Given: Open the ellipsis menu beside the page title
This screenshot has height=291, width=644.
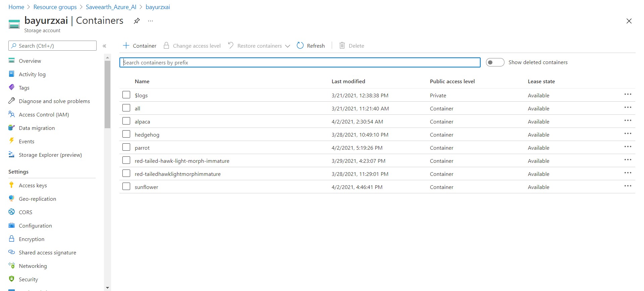Looking at the screenshot, I should (150, 21).
